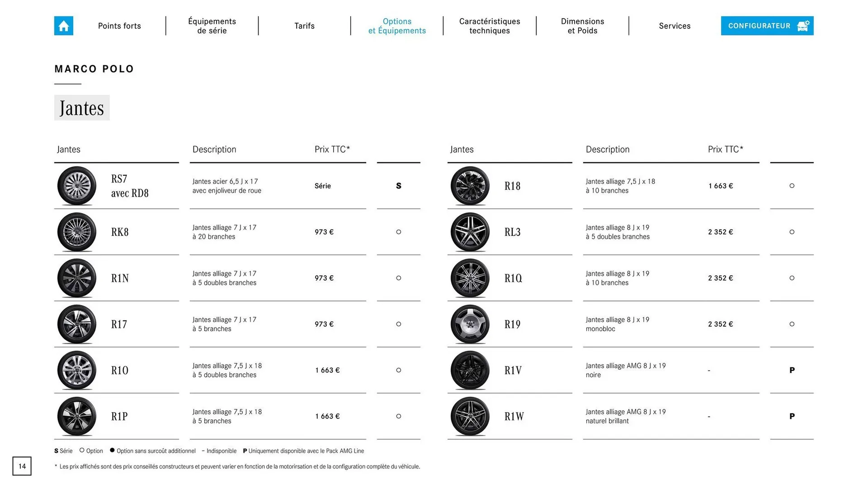Click page number 14 indicator

[x=22, y=466]
